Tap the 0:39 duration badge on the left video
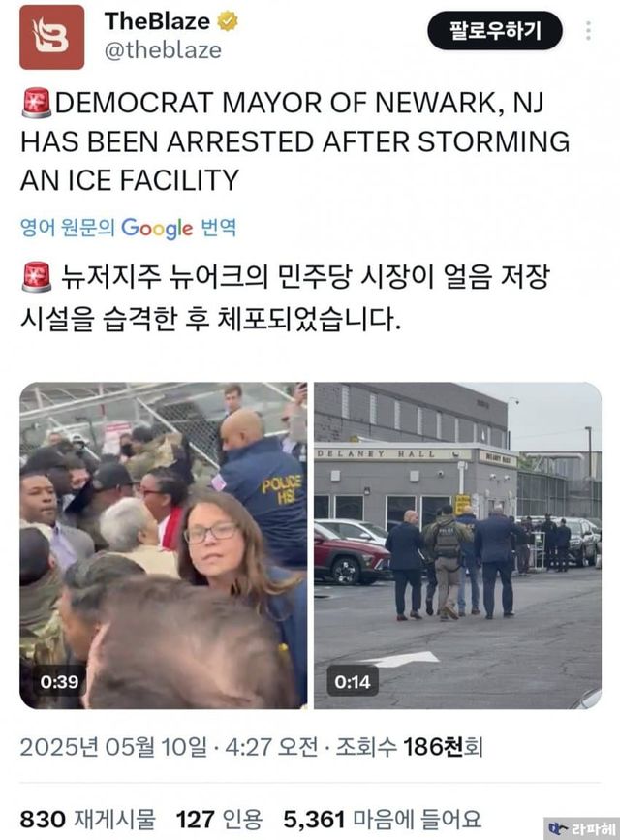The width and height of the screenshot is (620, 840). click(59, 682)
